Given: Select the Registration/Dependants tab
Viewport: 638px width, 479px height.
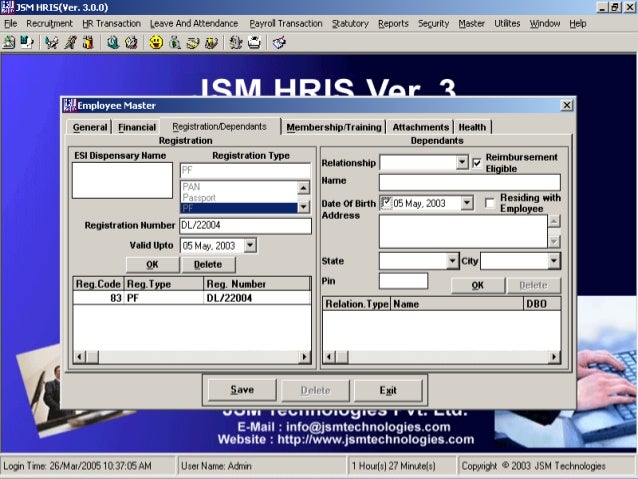Looking at the screenshot, I should pos(219,127).
